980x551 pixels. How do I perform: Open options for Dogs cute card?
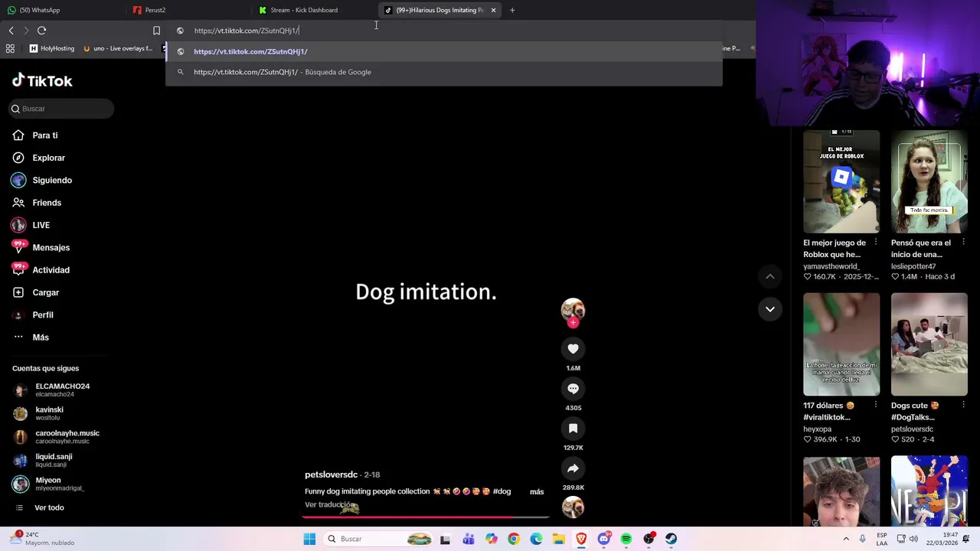[963, 406]
